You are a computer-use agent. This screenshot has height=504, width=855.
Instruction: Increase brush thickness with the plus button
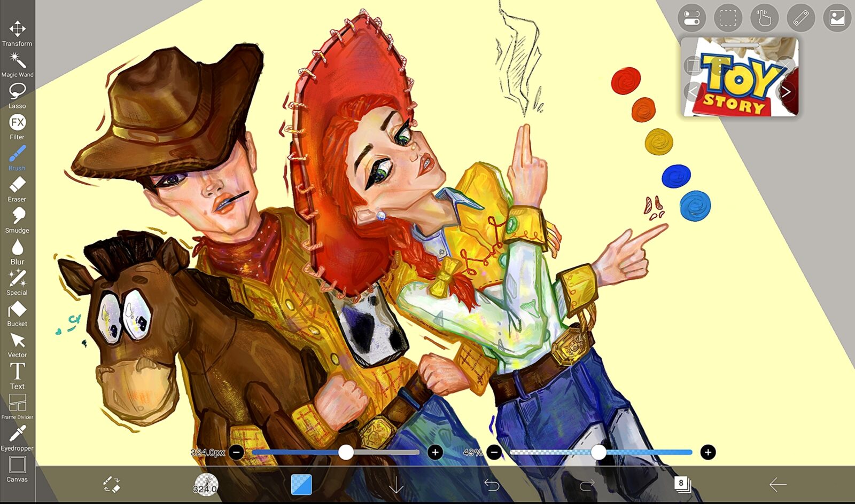[436, 453]
